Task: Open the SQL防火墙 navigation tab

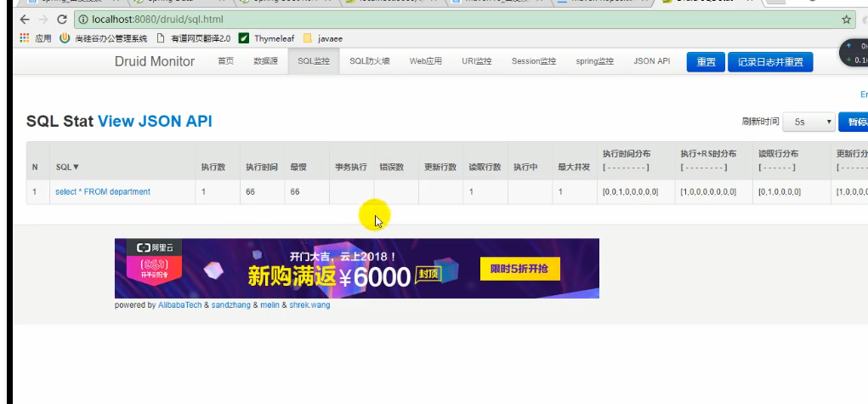Action: click(x=369, y=61)
